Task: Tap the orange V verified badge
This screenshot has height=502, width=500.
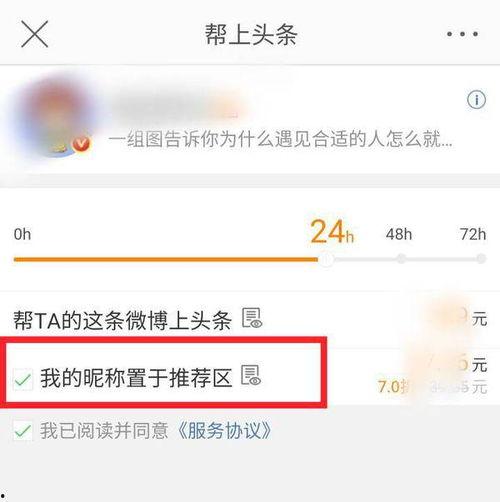Action: (81, 144)
